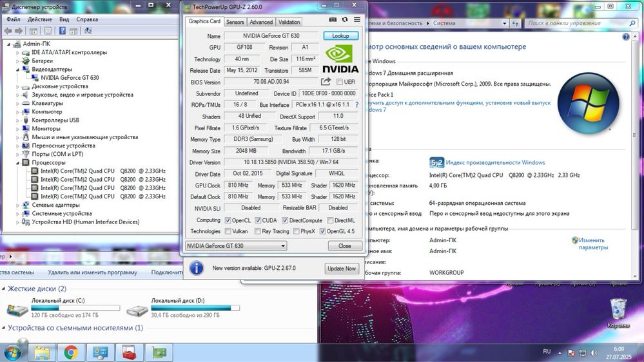Open Индекс производительности Windows link
The image size is (644, 362).
point(495,162)
